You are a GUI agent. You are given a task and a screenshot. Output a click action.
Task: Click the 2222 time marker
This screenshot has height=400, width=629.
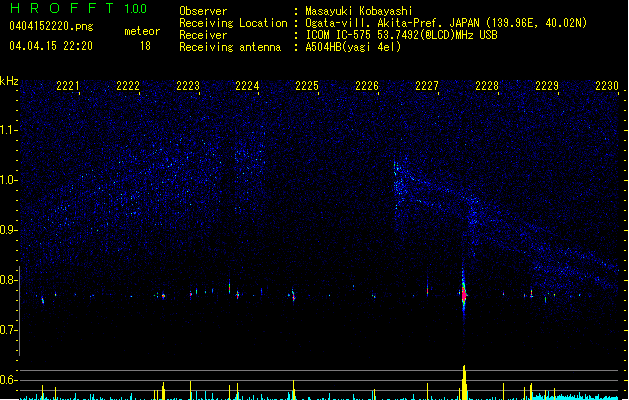click(128, 86)
